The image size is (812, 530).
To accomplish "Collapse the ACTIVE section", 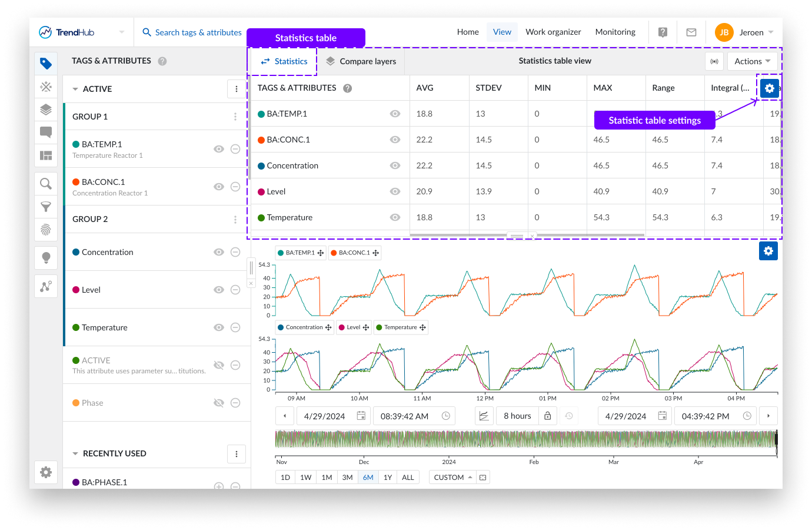I will pyautogui.click(x=75, y=89).
